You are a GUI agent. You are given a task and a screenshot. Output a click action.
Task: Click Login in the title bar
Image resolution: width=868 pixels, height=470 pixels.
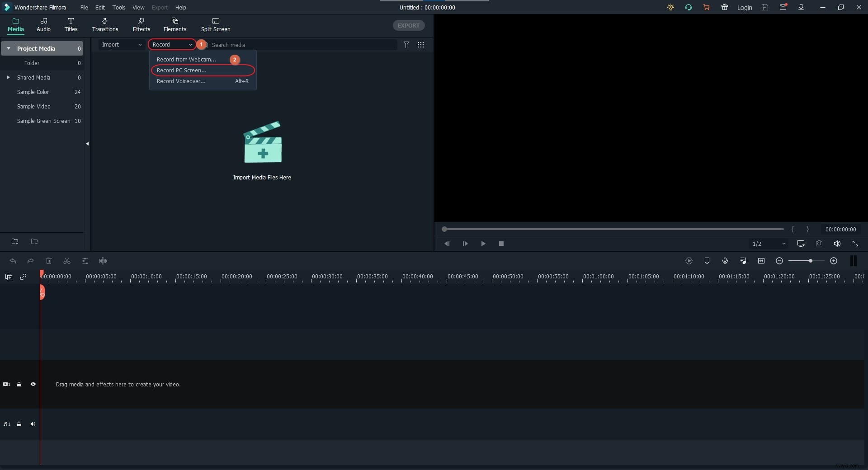click(744, 8)
